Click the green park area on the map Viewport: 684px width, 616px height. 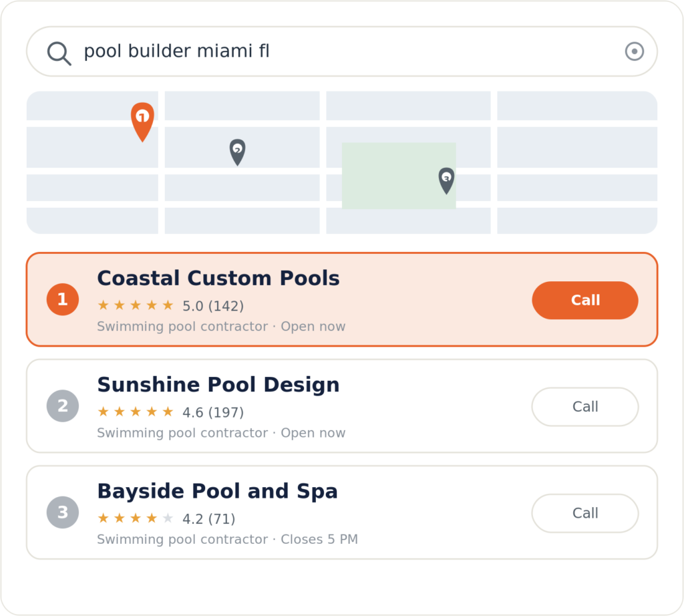[399, 175]
